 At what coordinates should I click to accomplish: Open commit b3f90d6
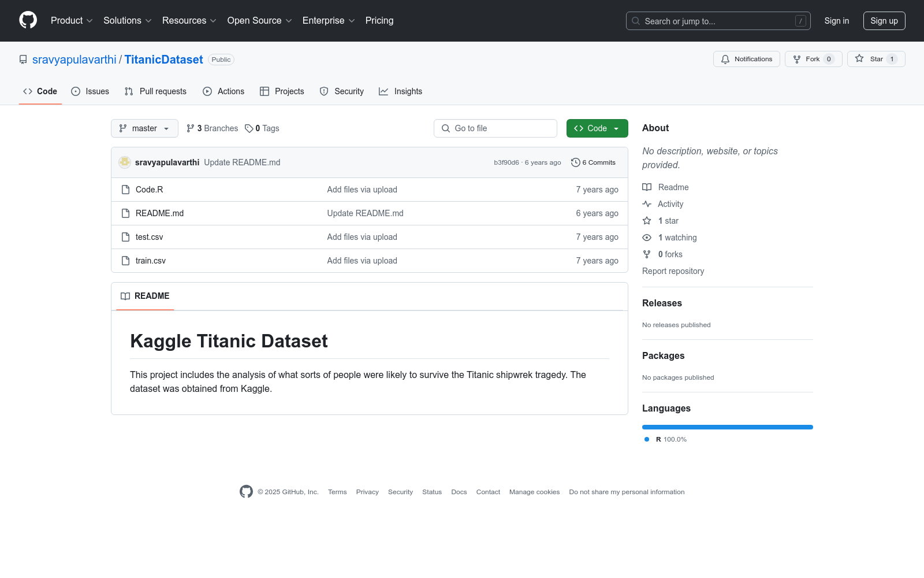click(506, 162)
